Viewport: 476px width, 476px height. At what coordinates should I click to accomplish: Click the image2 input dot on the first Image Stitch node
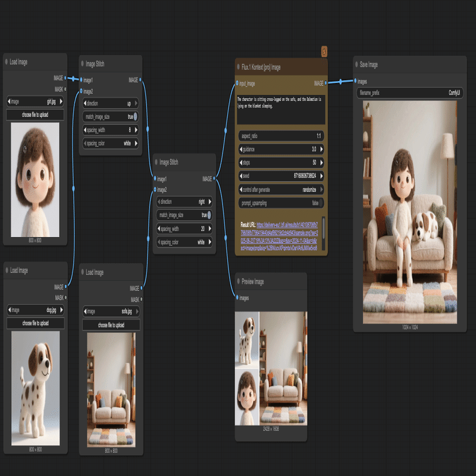pos(81,91)
